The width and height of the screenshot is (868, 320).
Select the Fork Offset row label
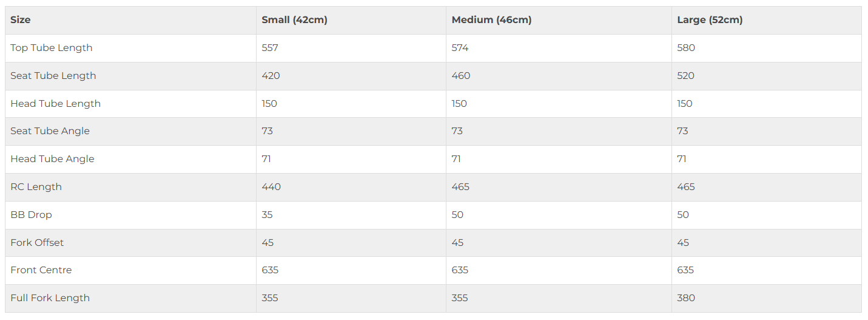[x=37, y=243]
